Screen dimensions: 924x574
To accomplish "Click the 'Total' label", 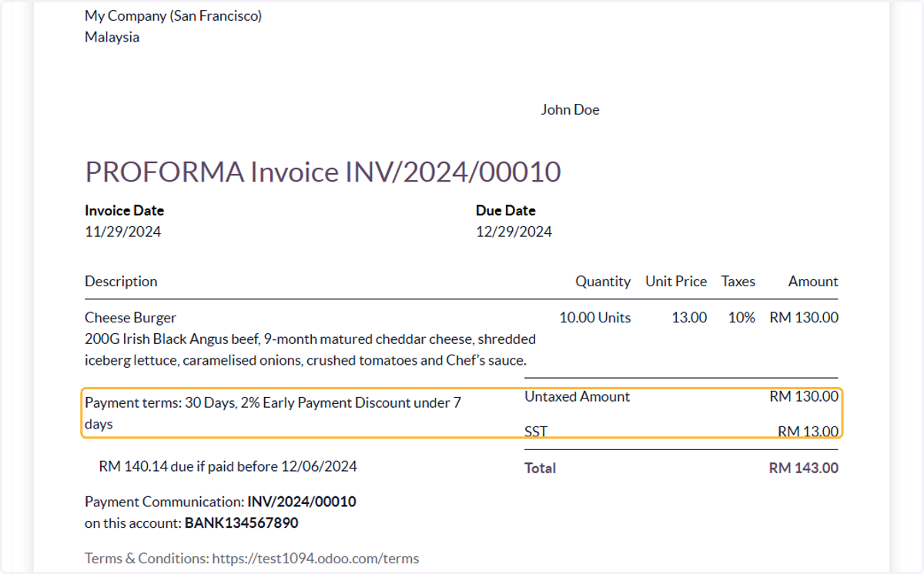I will pos(540,469).
